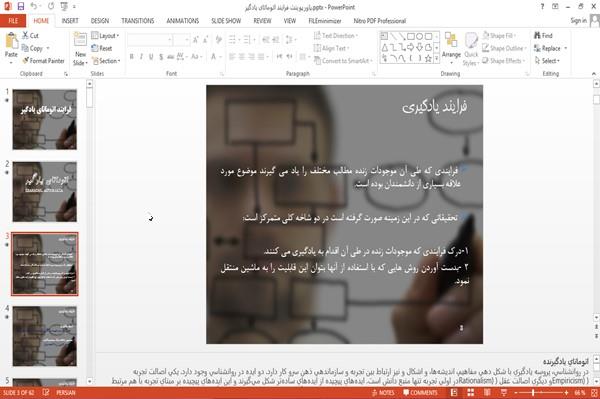Open the Section dropdown
The width and height of the screenshot is (600, 399).
(x=106, y=61)
